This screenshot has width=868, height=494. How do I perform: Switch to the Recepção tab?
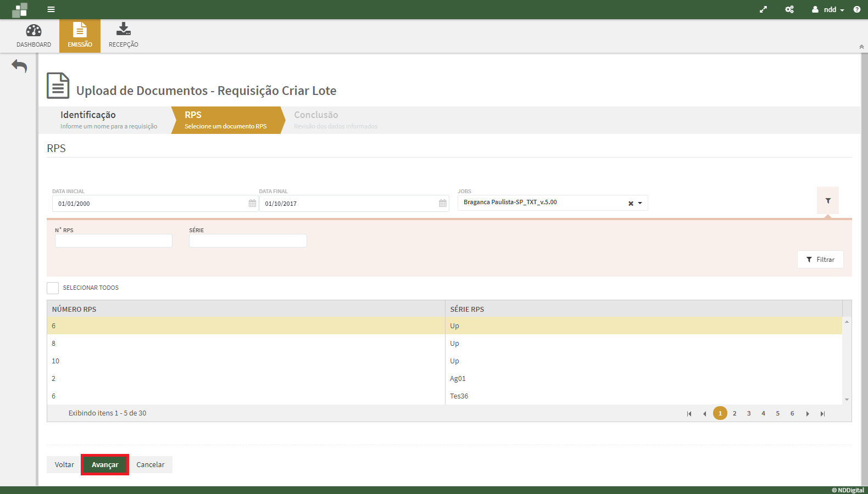click(x=124, y=36)
